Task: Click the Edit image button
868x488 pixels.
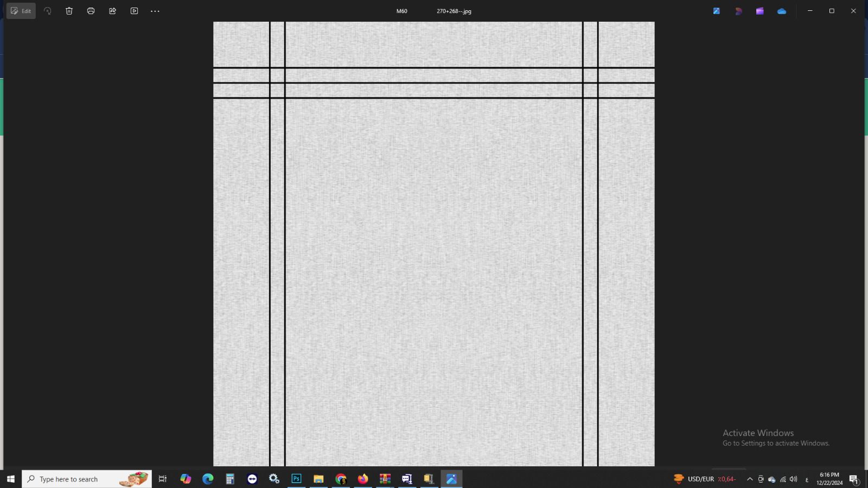Action: (21, 11)
